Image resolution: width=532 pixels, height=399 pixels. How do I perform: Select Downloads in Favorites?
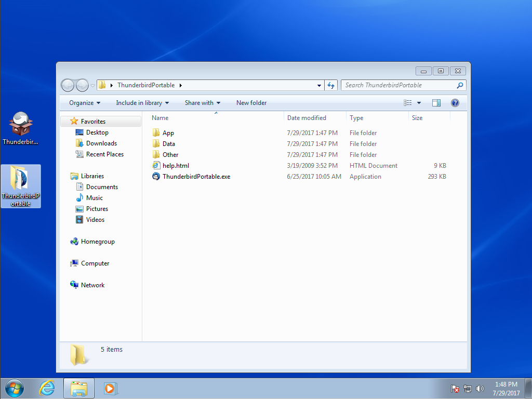pyautogui.click(x=101, y=143)
